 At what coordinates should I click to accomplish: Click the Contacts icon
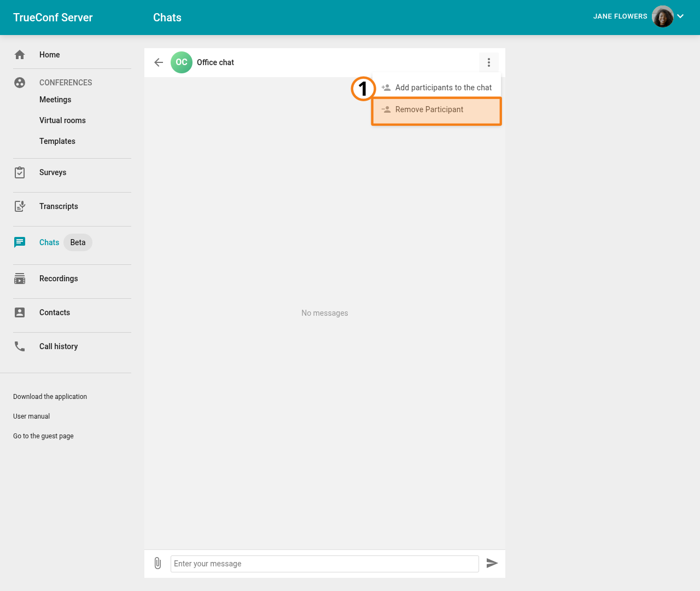point(20,312)
